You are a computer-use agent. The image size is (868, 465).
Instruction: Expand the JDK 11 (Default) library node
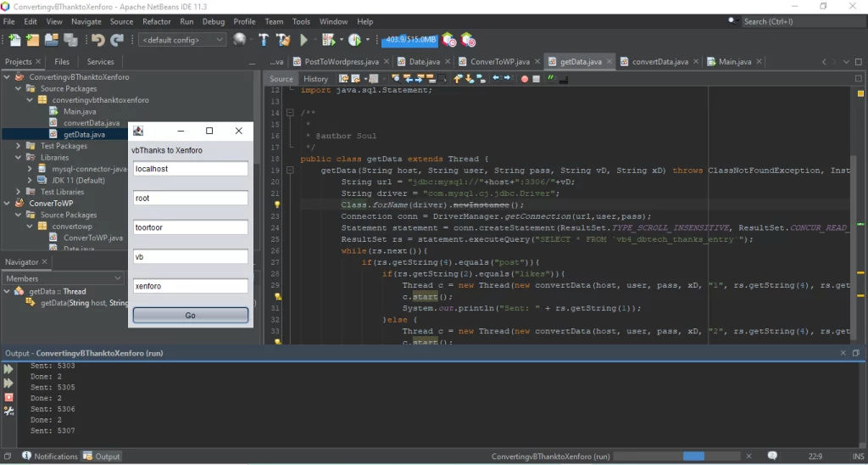[x=30, y=180]
